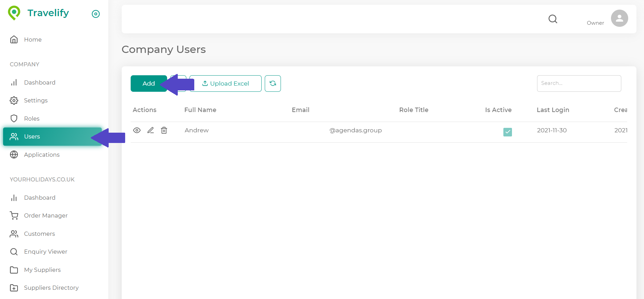The height and width of the screenshot is (299, 644).
Task: Click the refresh icon button
Action: [273, 84]
